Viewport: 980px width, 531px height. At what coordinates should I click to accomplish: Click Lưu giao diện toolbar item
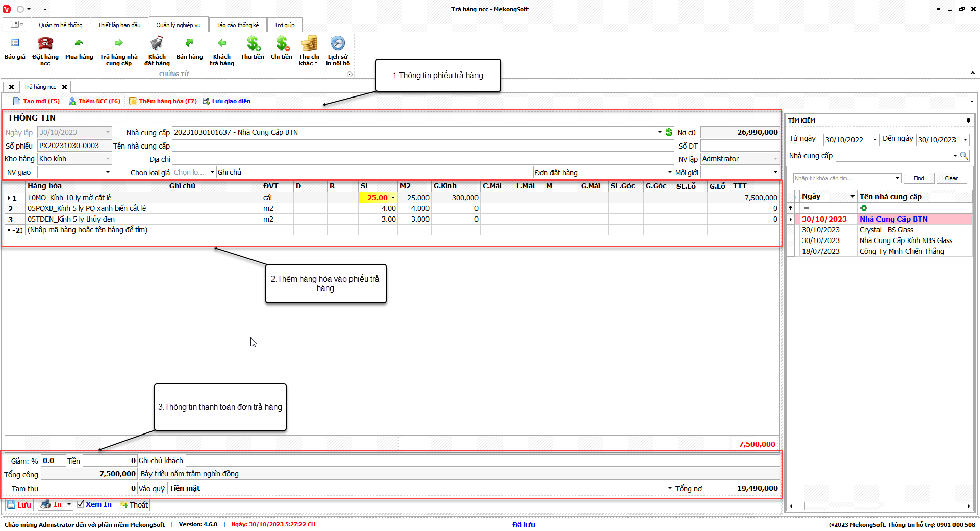[x=227, y=101]
